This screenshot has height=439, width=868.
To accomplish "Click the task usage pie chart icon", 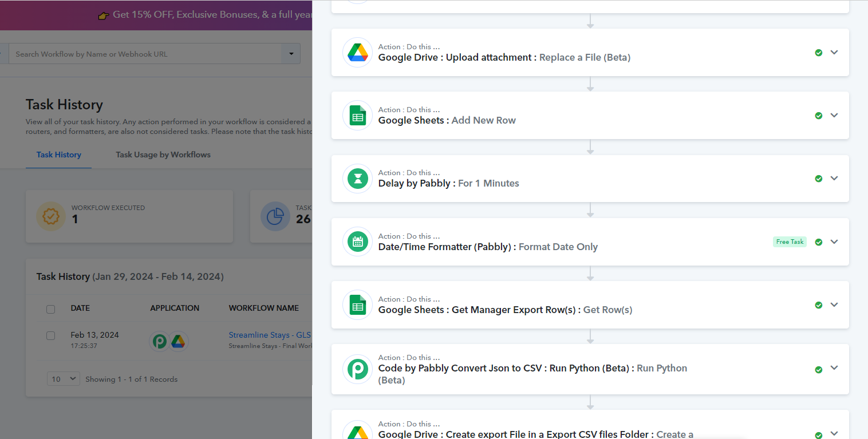I will (275, 216).
